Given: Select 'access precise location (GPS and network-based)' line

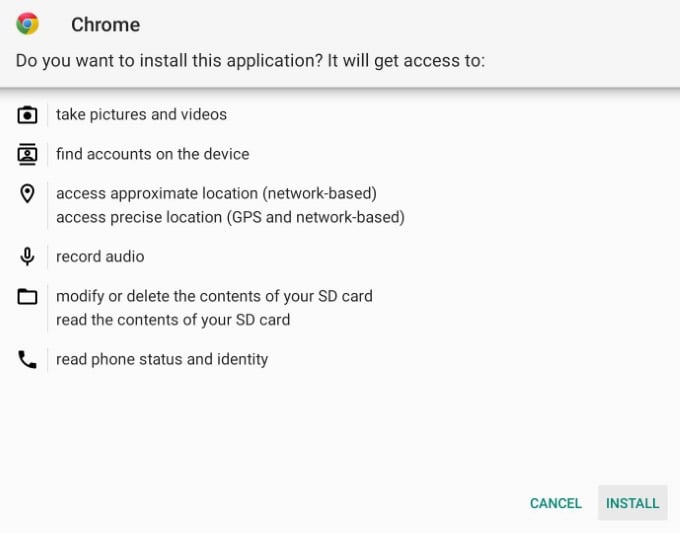Looking at the screenshot, I should [x=230, y=217].
